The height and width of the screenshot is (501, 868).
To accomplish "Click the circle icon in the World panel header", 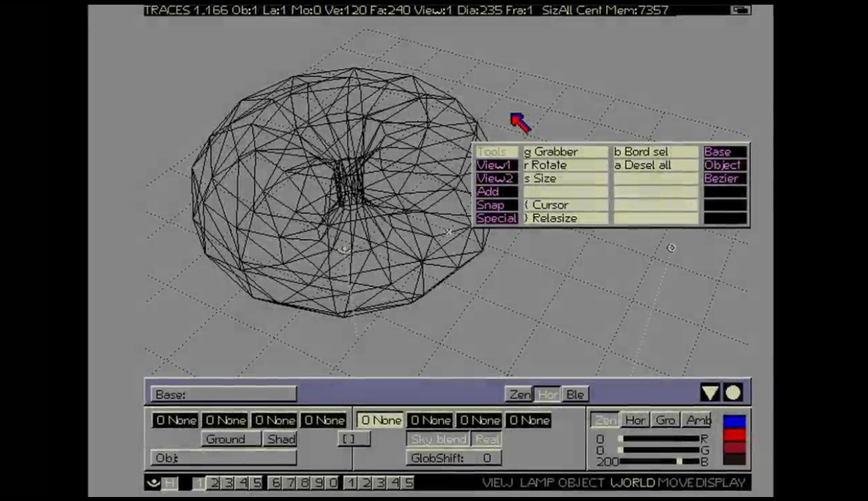I will pyautogui.click(x=732, y=393).
